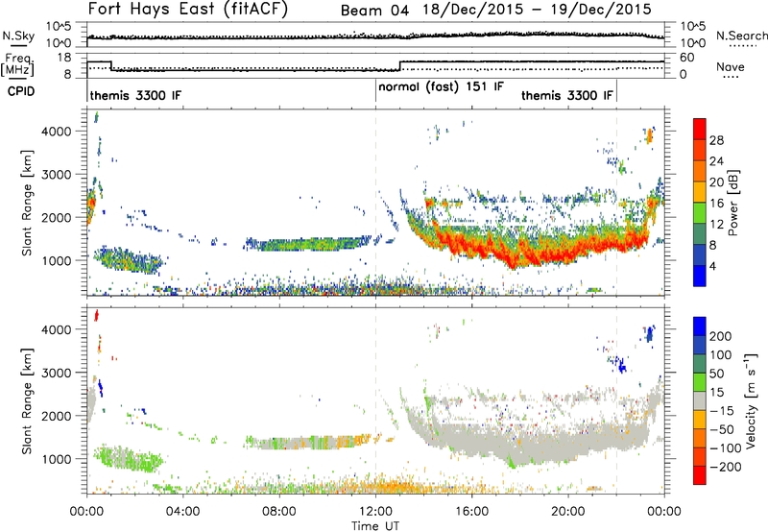Image resolution: width=768 pixels, height=532 pixels.
Task: Click the first 'themis 3300 IF' label at left
Action: coord(135,95)
